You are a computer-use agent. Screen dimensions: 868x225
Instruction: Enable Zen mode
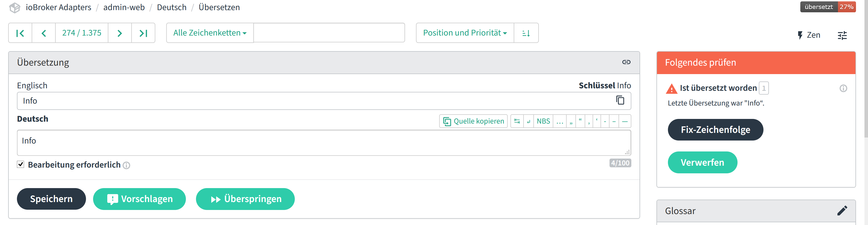coord(809,35)
